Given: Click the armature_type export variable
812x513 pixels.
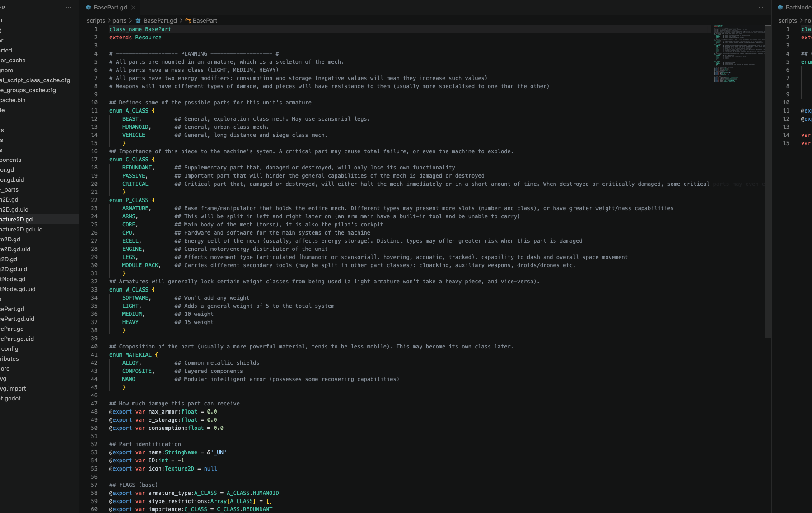Looking at the screenshot, I should point(194,493).
